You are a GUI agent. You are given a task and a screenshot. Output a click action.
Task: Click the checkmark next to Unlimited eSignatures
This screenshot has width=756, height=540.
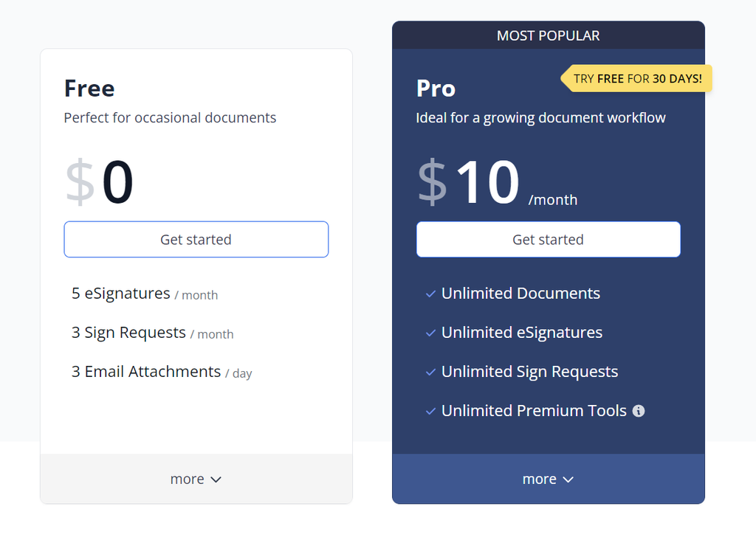(x=430, y=333)
